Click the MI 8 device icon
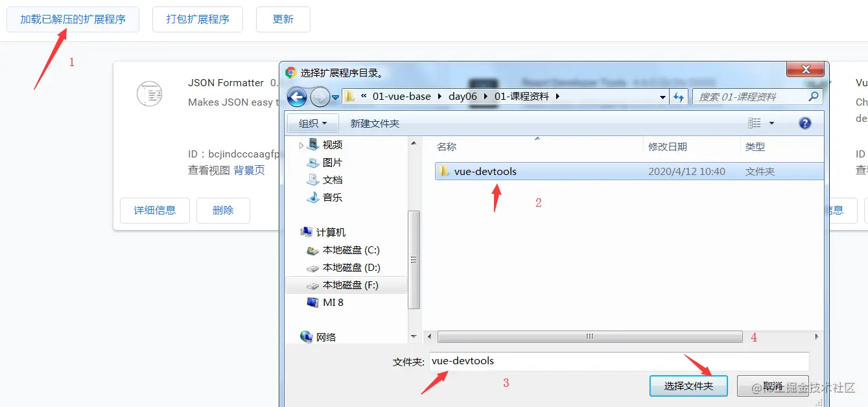This screenshot has width=868, height=407. pos(312,302)
